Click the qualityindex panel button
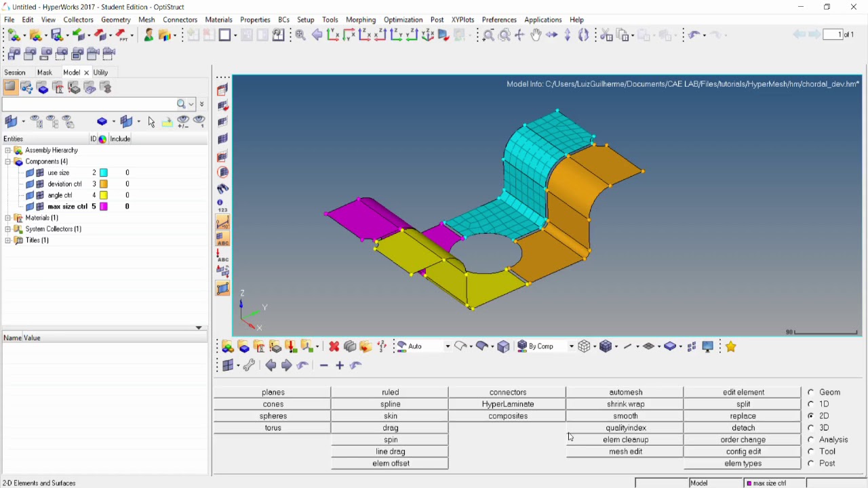 pyautogui.click(x=625, y=428)
